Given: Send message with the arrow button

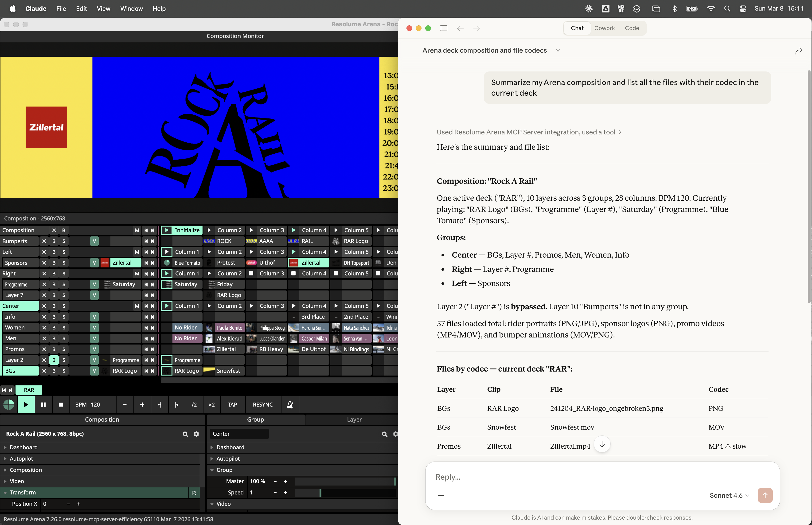Looking at the screenshot, I should [x=765, y=495].
